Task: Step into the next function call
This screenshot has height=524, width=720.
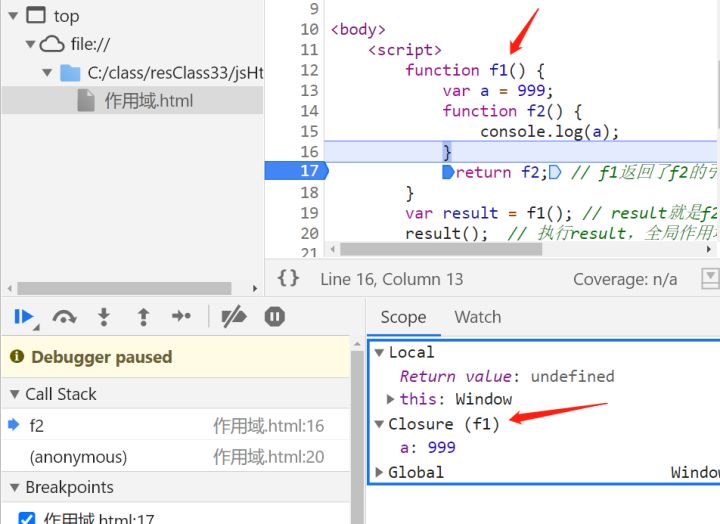Action: (104, 316)
